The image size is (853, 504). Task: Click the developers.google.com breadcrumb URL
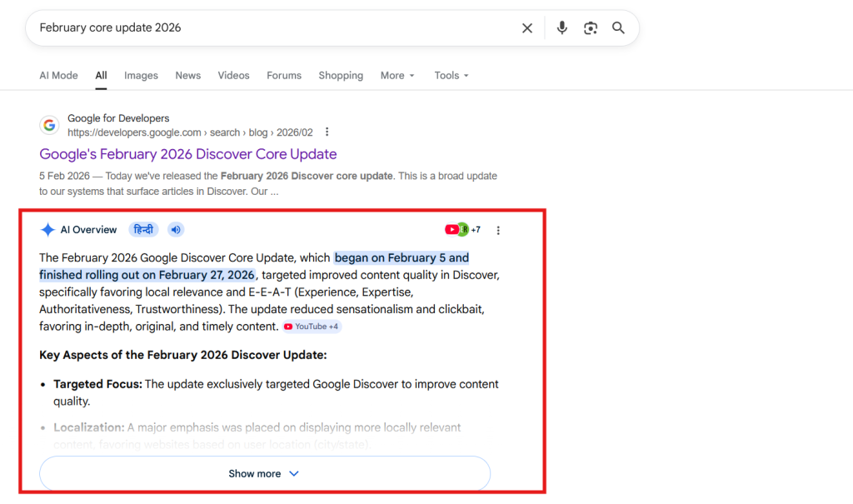190,132
